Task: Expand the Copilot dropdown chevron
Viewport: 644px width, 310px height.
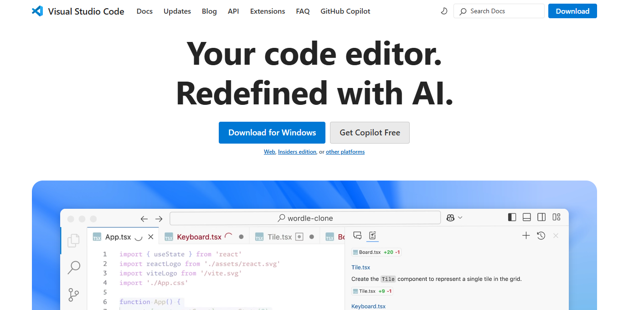Action: click(460, 218)
